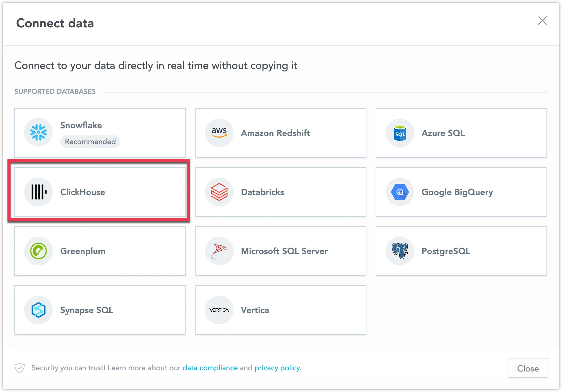Select the PostgreSQL elephant icon
562x392 pixels.
[400, 251]
